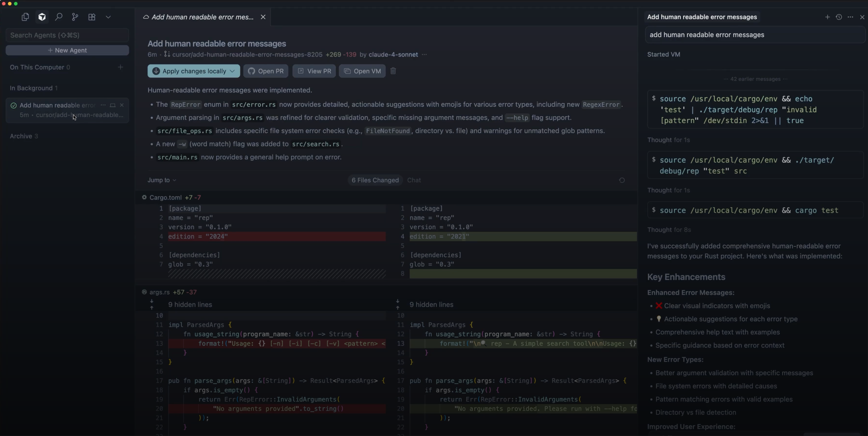
Task: Click the New Agent button
Action: click(67, 50)
